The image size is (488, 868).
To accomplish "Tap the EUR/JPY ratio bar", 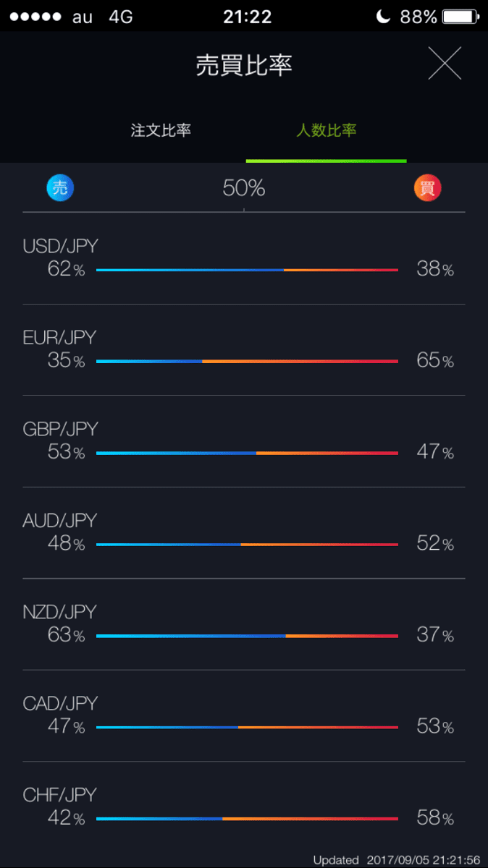I will [247, 361].
